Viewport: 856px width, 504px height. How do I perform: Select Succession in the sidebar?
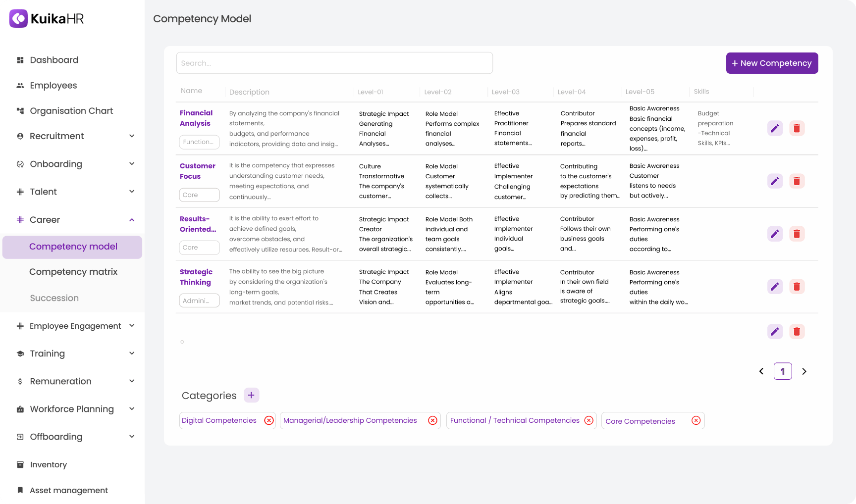point(54,298)
